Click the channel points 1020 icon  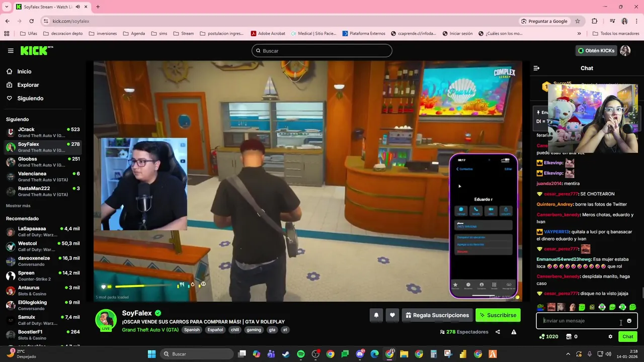[542, 336]
